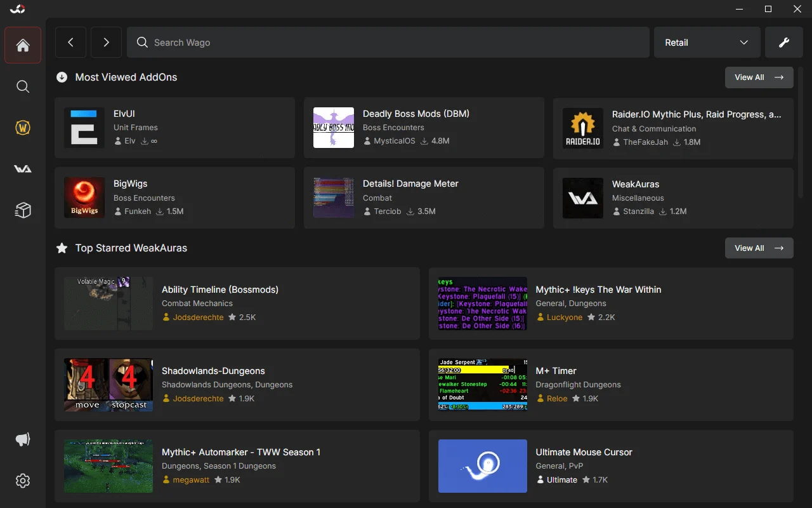Click the Jodsderechte author link under Ability Timeline
This screenshot has height=508, width=812.
(x=198, y=317)
